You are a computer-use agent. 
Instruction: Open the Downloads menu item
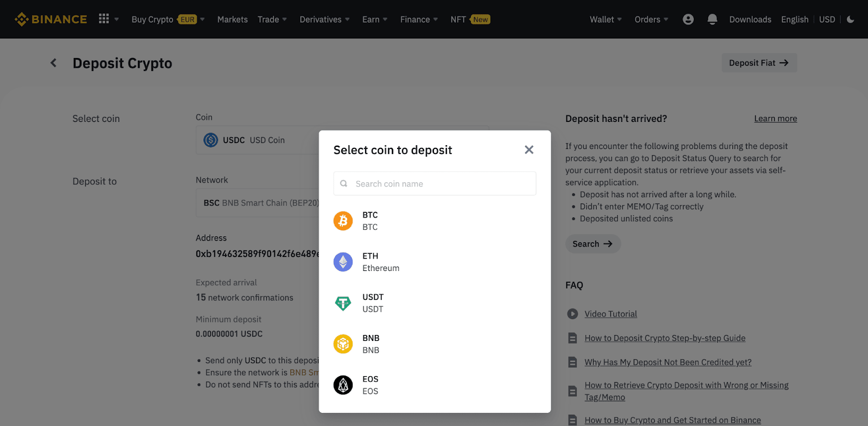(x=750, y=20)
